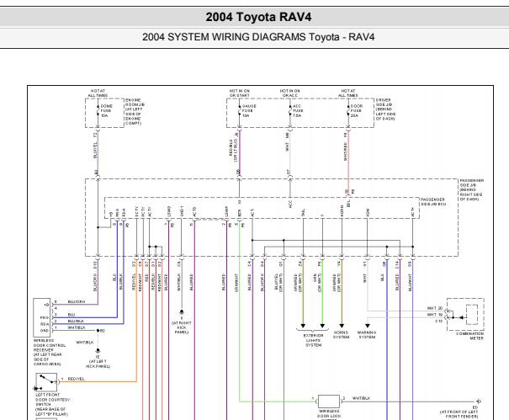The width and height of the screenshot is (509, 420).
Task: Click the wireless door lock buzzer box
Action: tap(329, 401)
